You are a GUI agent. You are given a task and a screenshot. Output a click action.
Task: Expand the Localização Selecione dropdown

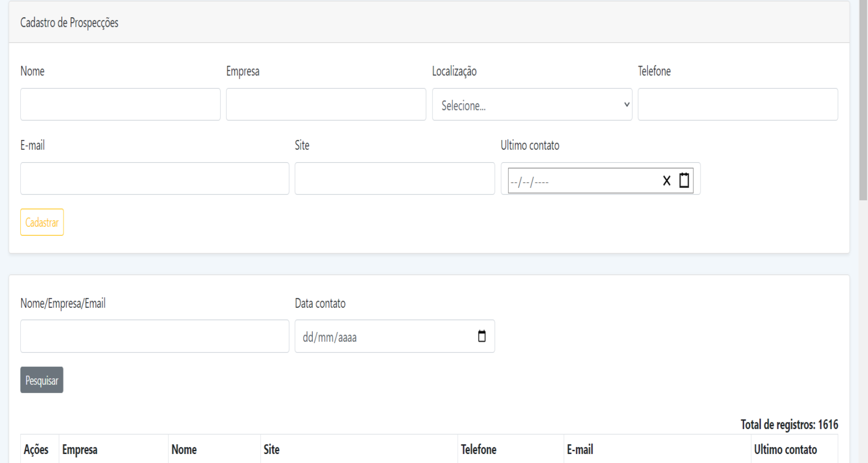click(x=532, y=105)
